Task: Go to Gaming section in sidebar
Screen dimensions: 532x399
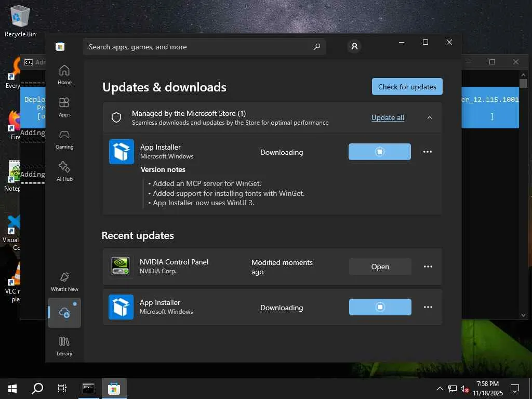Action: [x=64, y=139]
